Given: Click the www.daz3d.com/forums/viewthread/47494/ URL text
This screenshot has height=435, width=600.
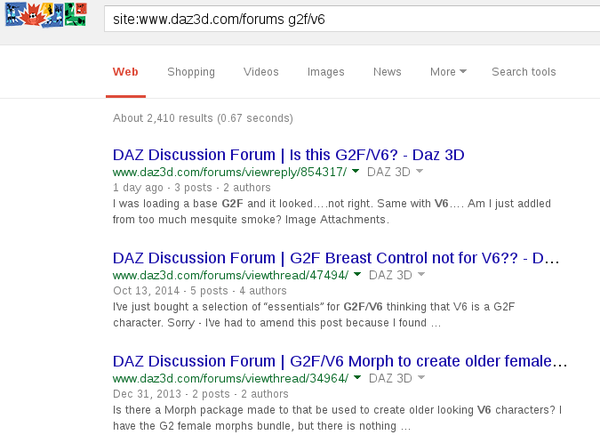Looking at the screenshot, I should click(231, 275).
